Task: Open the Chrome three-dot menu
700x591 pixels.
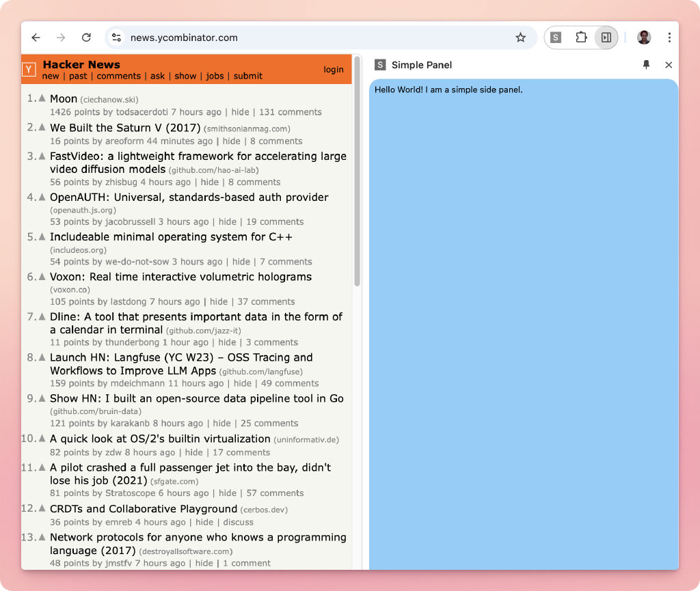Action: point(669,38)
